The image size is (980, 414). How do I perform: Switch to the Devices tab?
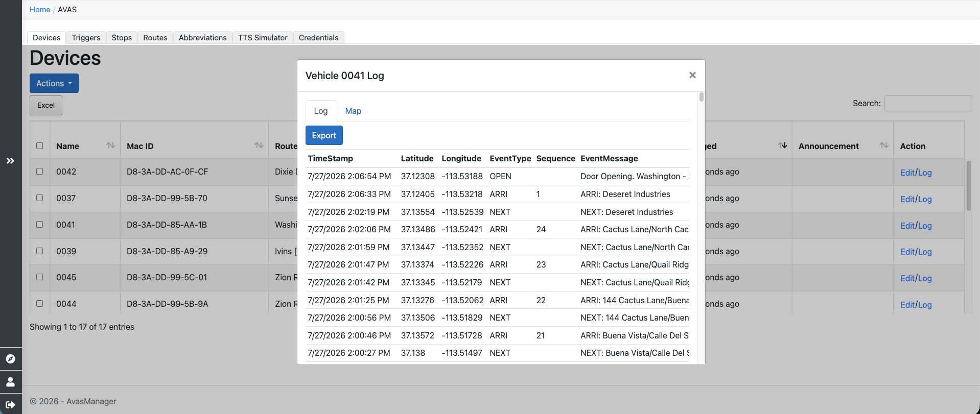pos(46,38)
